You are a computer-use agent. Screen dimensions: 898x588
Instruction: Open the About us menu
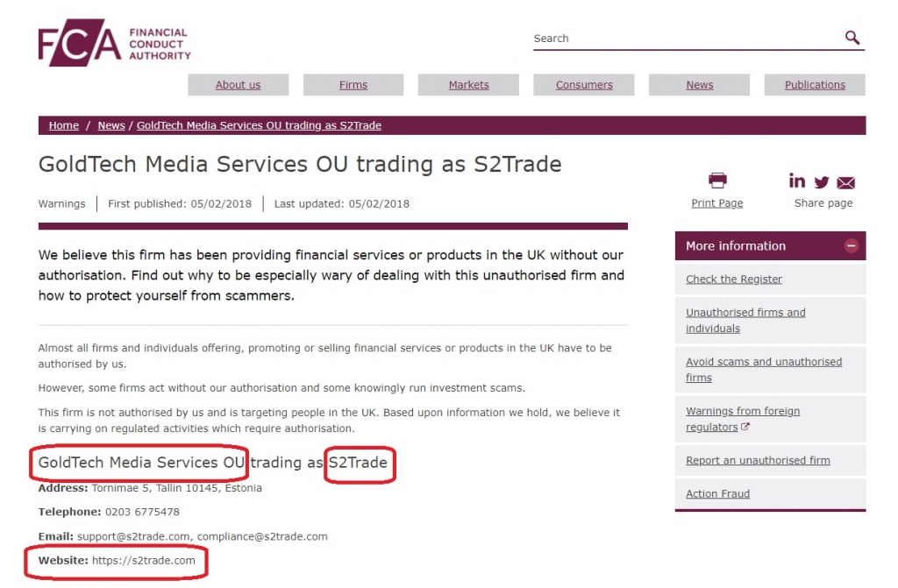239,85
